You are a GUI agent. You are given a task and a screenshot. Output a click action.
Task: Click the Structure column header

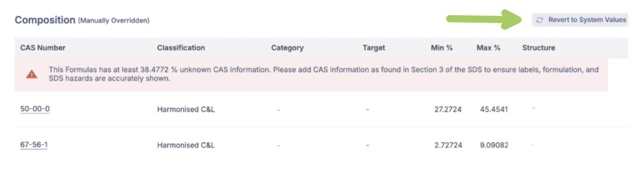539,48
